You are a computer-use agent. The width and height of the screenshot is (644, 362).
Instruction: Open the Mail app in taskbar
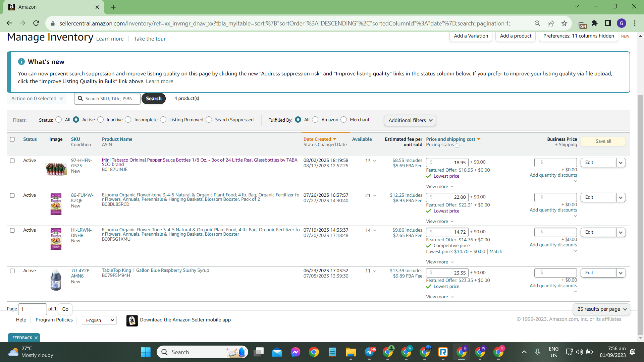(277, 352)
